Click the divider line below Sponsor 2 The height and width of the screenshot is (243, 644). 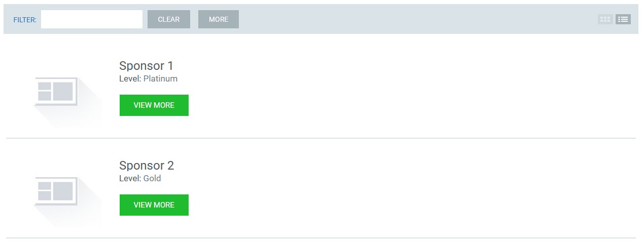(x=321, y=237)
